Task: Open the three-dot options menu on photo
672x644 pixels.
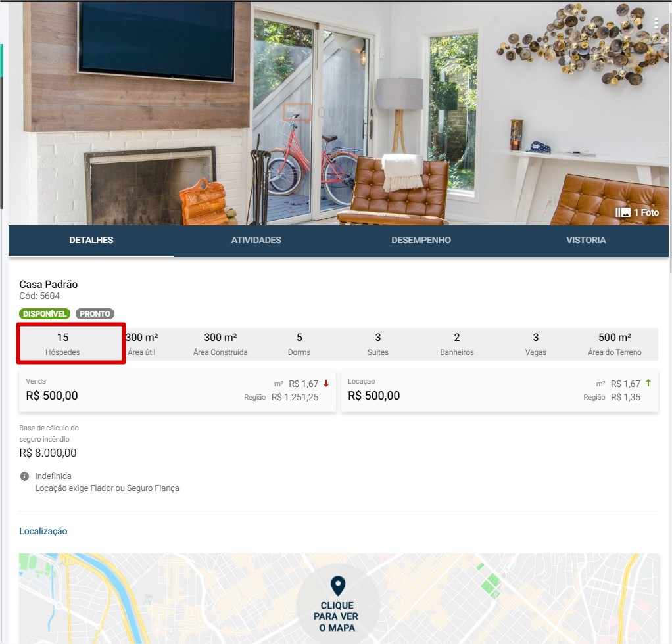Action: click(656, 24)
